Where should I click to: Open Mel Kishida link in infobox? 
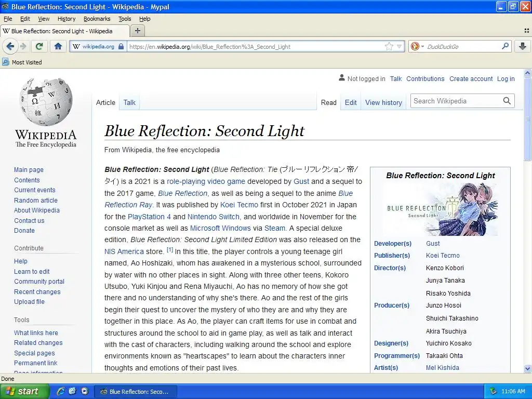pyautogui.click(x=443, y=367)
